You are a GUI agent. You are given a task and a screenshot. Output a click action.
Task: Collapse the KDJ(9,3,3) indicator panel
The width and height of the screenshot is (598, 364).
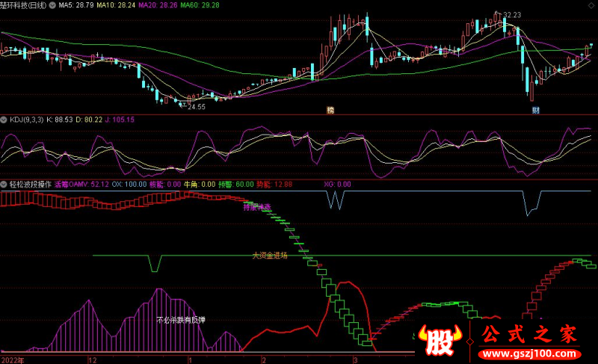[x=4, y=120]
